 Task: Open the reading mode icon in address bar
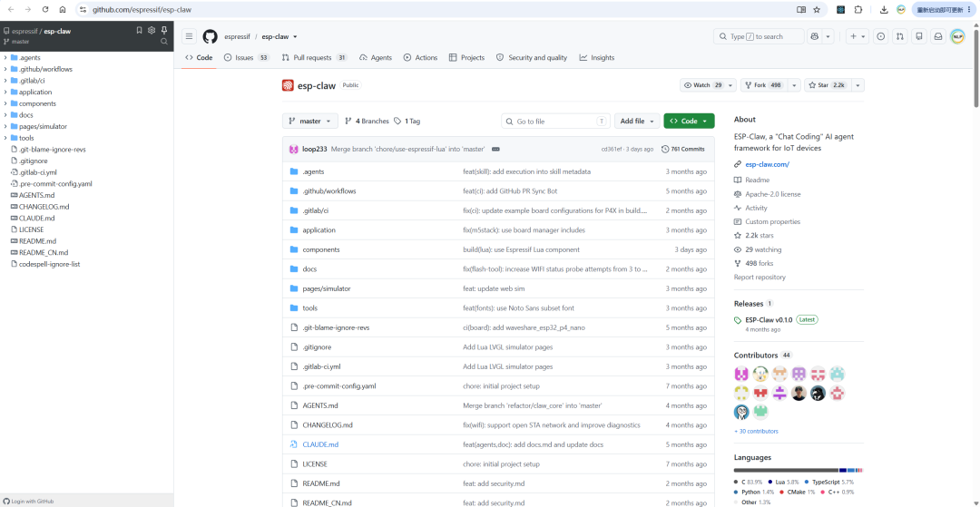point(801,9)
